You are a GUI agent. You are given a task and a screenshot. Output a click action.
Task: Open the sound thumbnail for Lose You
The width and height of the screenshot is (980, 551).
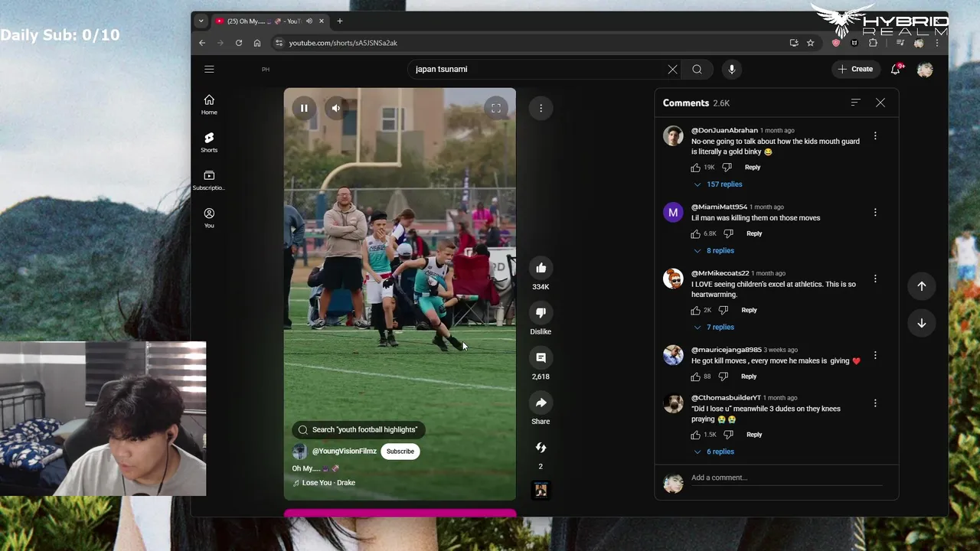tap(541, 490)
